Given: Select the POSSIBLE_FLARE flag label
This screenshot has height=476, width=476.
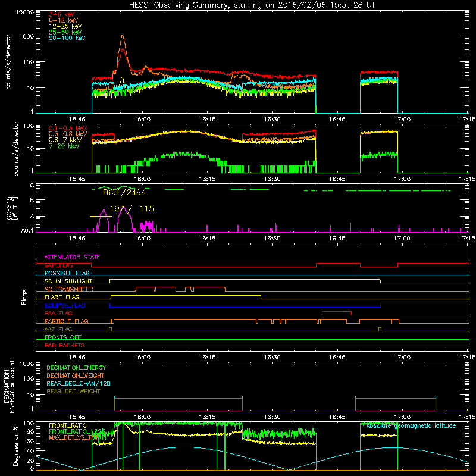Looking at the screenshot, I should tap(68, 273).
